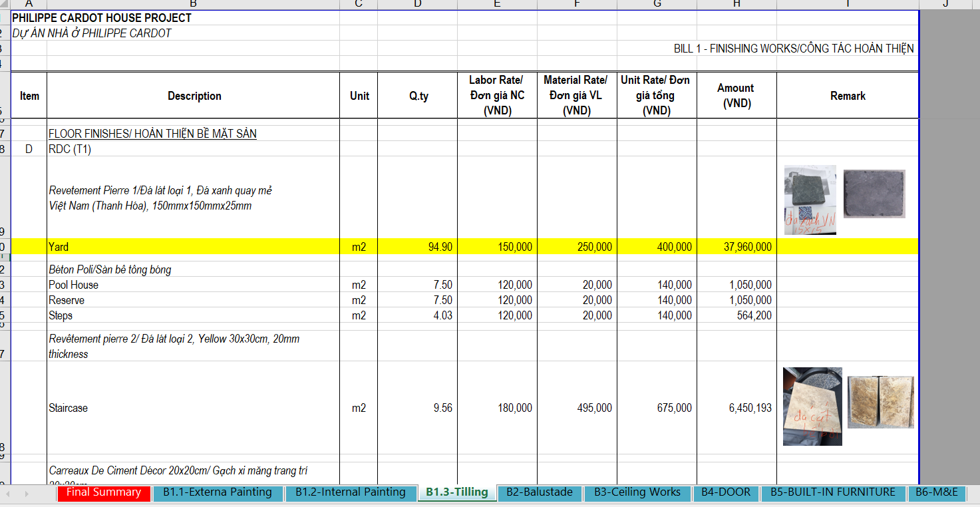Select the Staircase description cell
This screenshot has height=507, width=980.
(x=194, y=408)
